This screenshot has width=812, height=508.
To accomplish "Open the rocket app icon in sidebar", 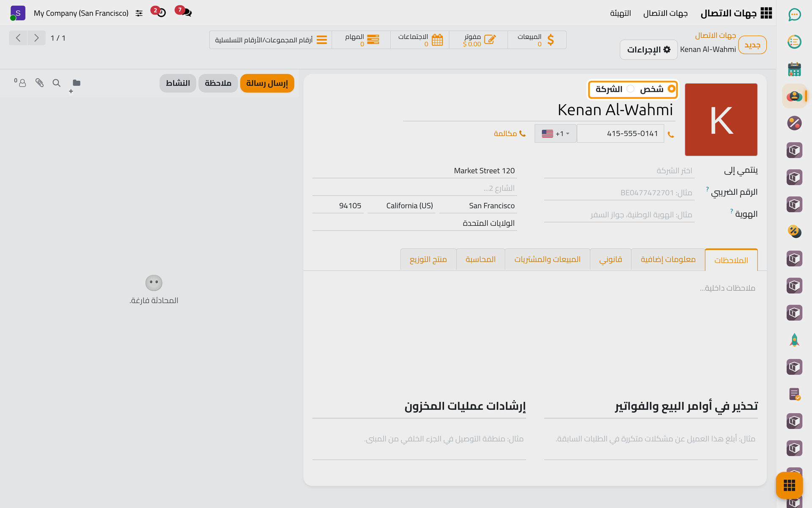I will (794, 340).
